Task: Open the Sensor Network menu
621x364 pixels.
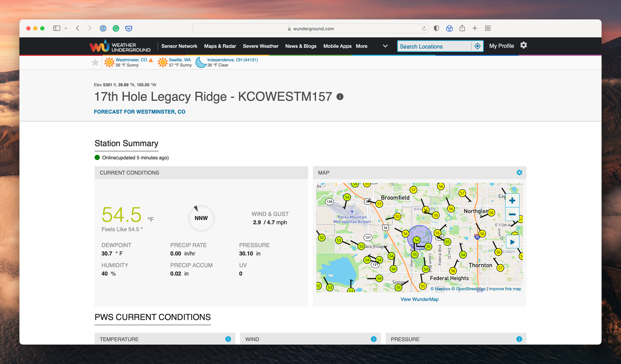Action: [x=179, y=46]
